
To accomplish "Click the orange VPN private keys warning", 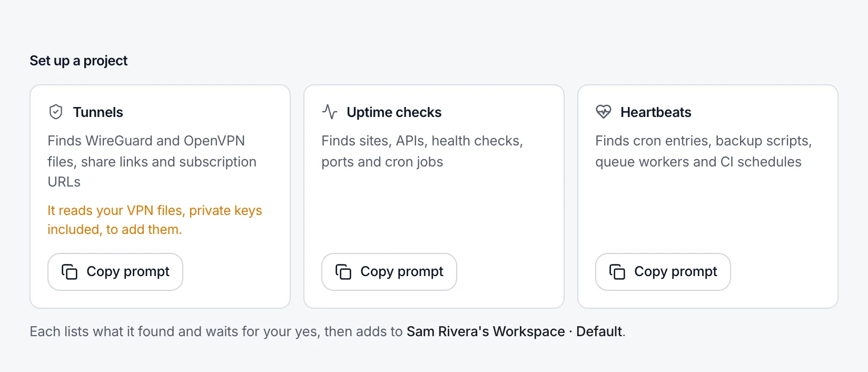I will coord(155,220).
